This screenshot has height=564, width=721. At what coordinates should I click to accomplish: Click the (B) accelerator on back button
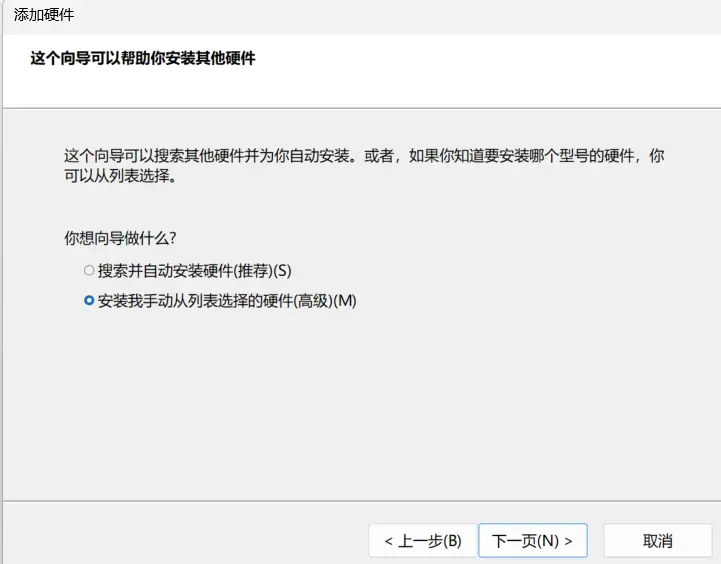click(451, 541)
